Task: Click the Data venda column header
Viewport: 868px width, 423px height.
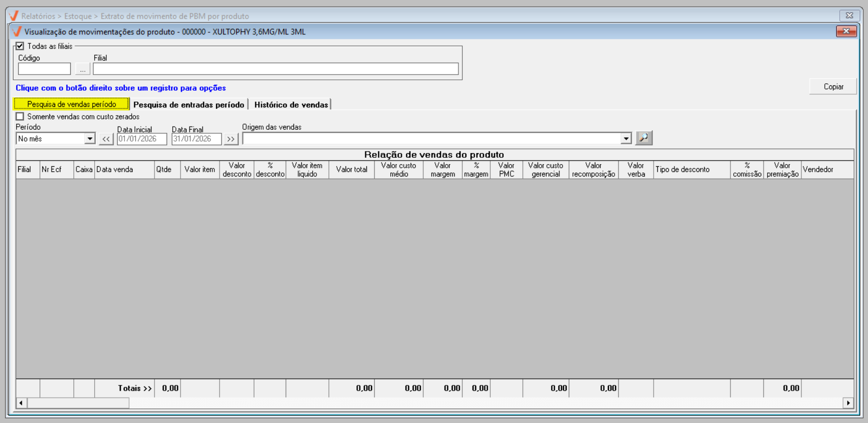Action: (124, 170)
